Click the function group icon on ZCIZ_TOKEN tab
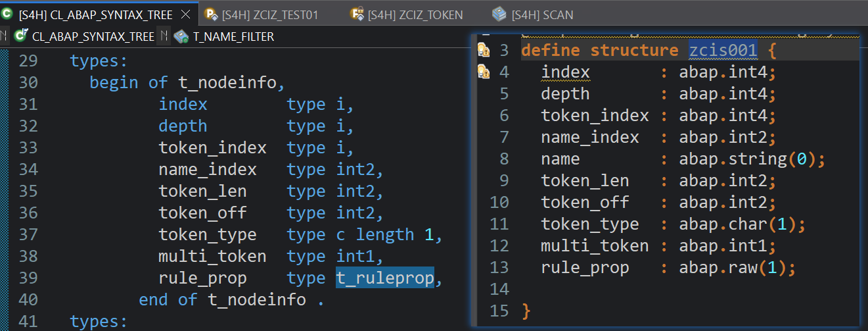868x331 pixels. pyautogui.click(x=357, y=14)
